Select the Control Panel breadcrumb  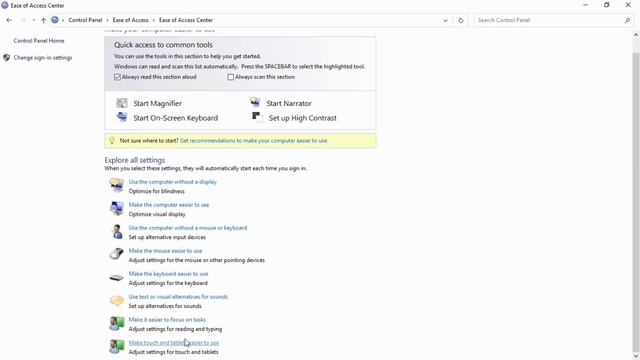[x=85, y=20]
